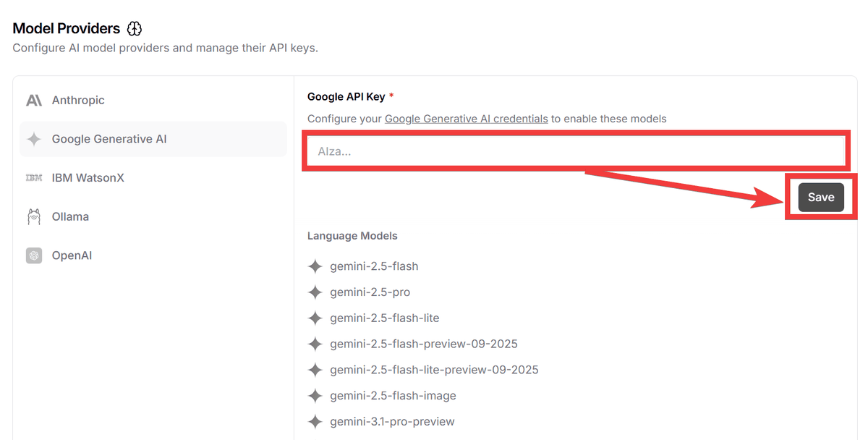Select the gemini-2.5-flash-lite model
This screenshot has width=868, height=440.
(x=384, y=318)
